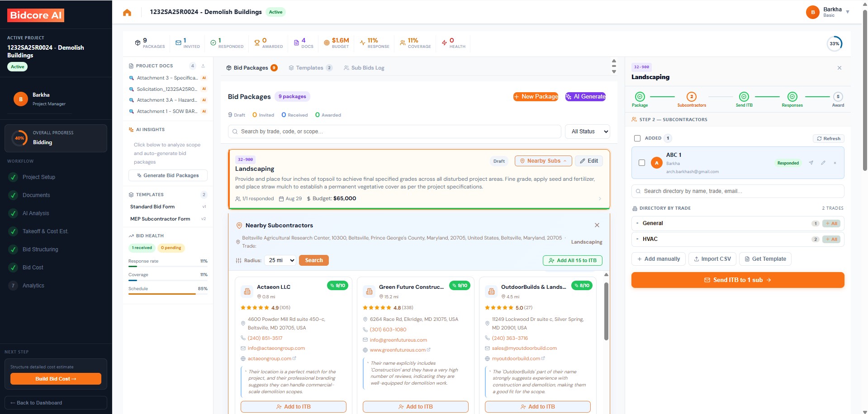Viewport: 868px width, 414px height.
Task: Open the Barkha profile avatar at top right
Action: click(x=813, y=12)
